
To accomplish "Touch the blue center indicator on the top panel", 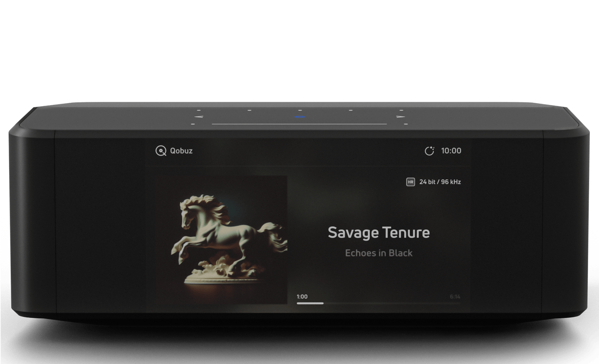I will tap(300, 117).
